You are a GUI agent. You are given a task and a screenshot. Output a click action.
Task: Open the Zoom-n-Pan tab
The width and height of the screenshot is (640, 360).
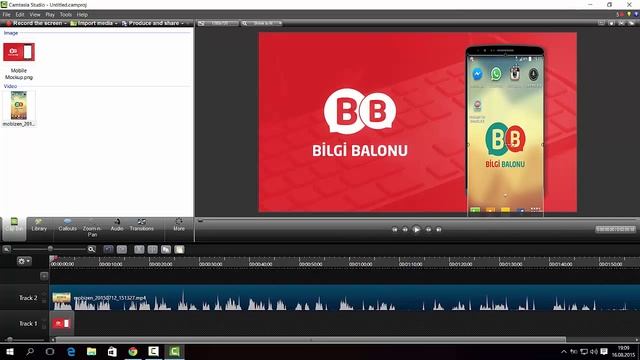(x=92, y=228)
